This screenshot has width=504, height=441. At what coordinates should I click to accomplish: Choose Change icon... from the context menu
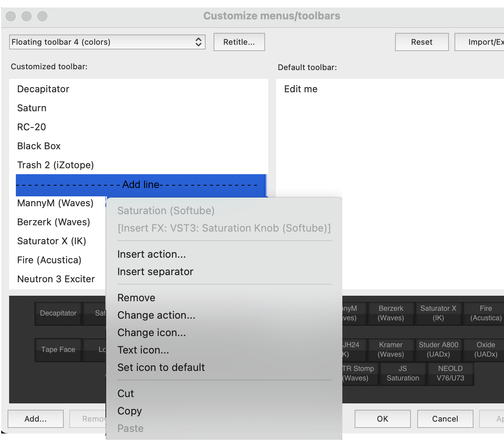tap(224, 333)
